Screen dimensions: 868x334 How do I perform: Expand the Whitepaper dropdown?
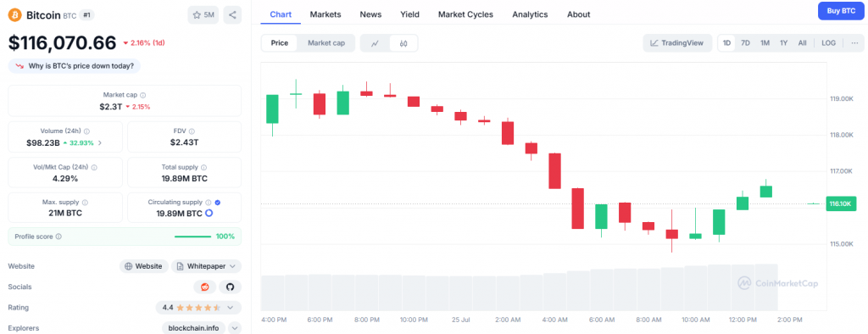coord(206,266)
